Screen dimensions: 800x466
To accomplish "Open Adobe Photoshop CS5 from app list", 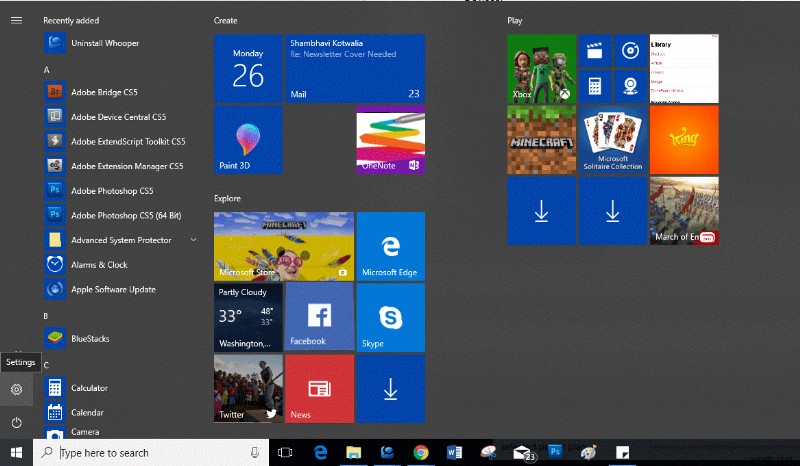I will [x=112, y=191].
